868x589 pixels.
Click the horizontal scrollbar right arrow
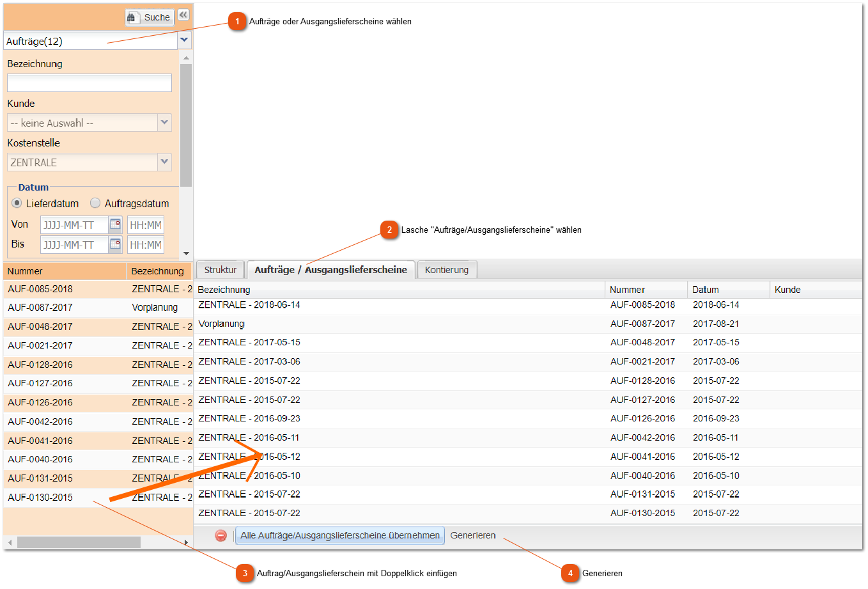(186, 542)
